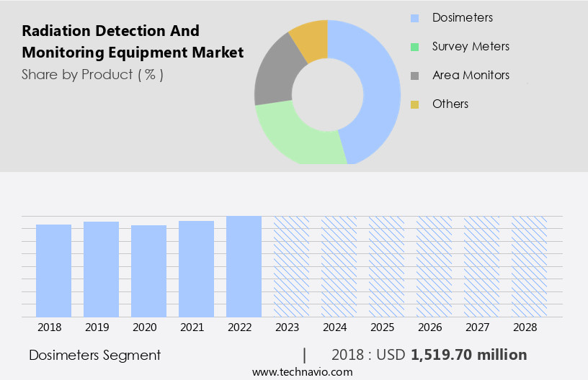Click the solid bar above 2020

148,271
